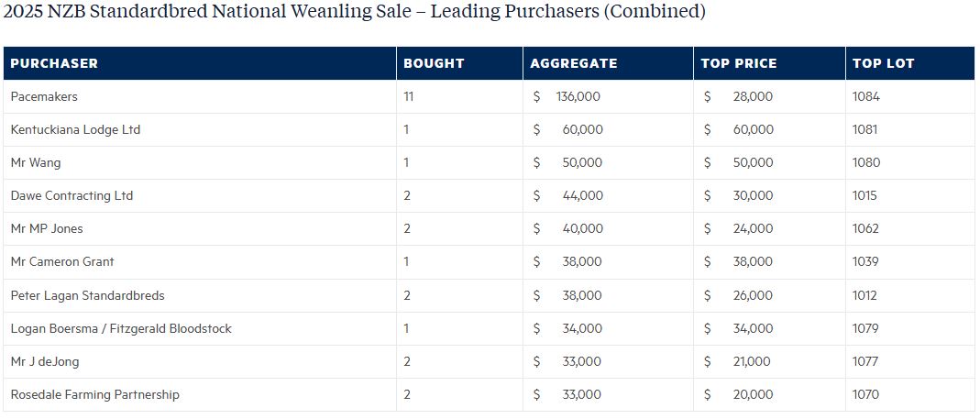
Task: Select Kentuckiana Lodge Ltd purchaser cell
Action: point(75,129)
